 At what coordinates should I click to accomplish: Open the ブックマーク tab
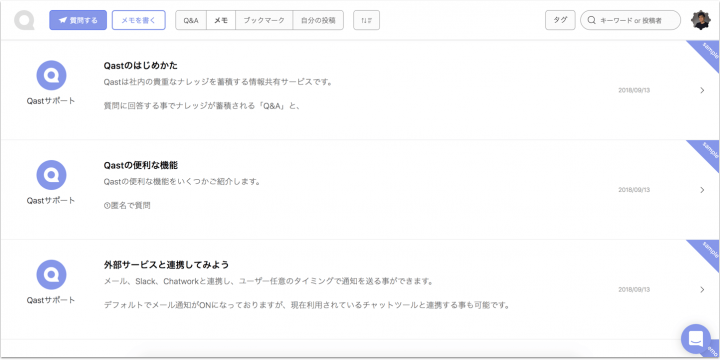(264, 20)
